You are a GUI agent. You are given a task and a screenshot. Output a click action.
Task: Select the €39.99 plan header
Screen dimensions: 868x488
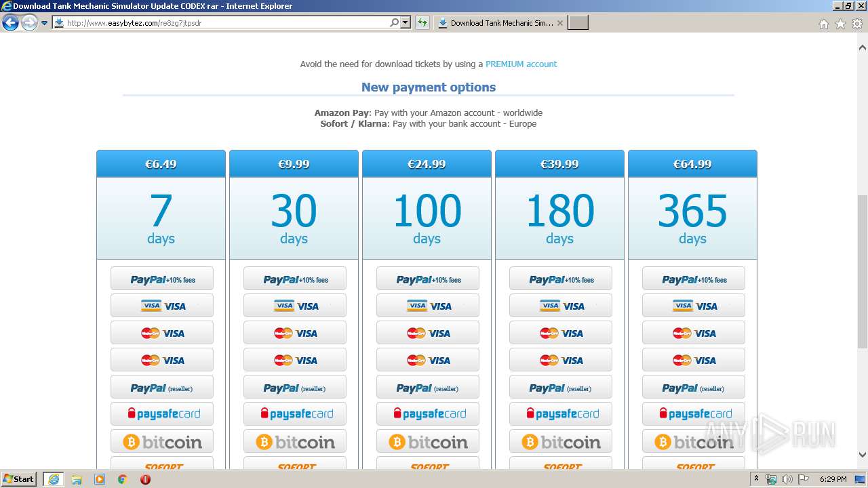[559, 164]
